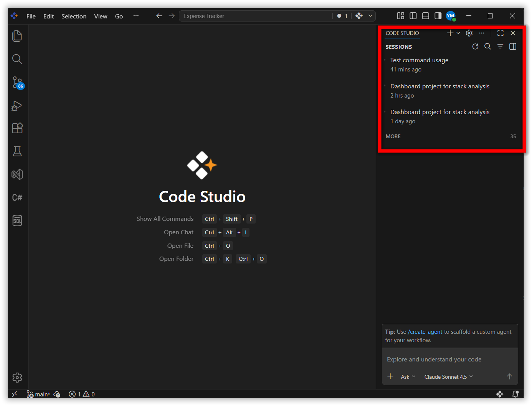The image size is (532, 406).
Task: Search sessions with magnifier icon
Action: pyautogui.click(x=487, y=46)
